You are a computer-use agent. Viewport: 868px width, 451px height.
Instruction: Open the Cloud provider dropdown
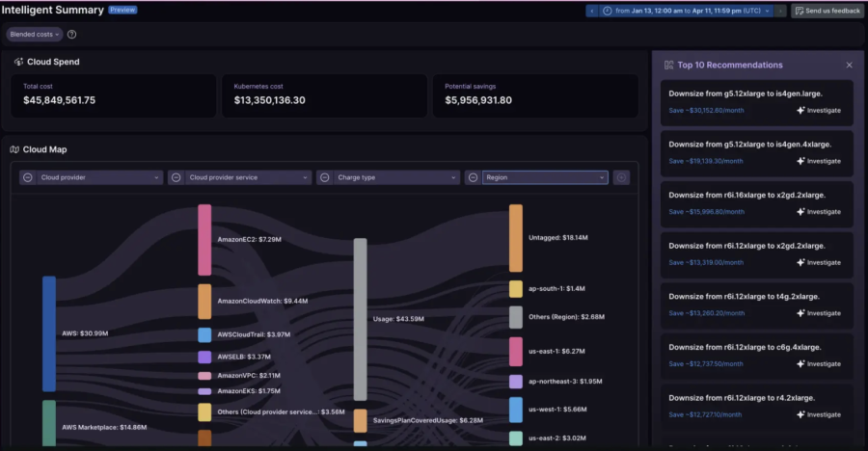[x=99, y=177]
